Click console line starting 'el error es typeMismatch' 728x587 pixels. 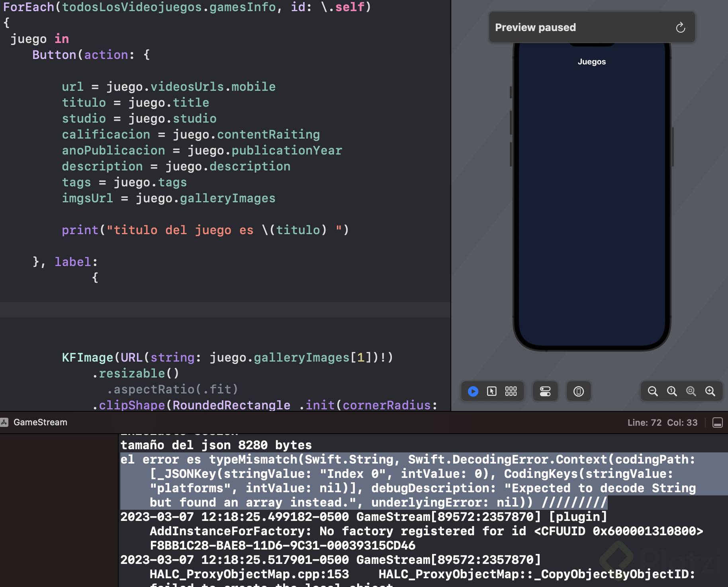pos(408,460)
